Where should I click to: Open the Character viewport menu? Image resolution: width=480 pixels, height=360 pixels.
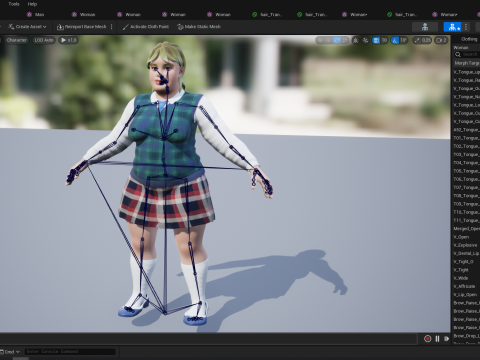16,40
